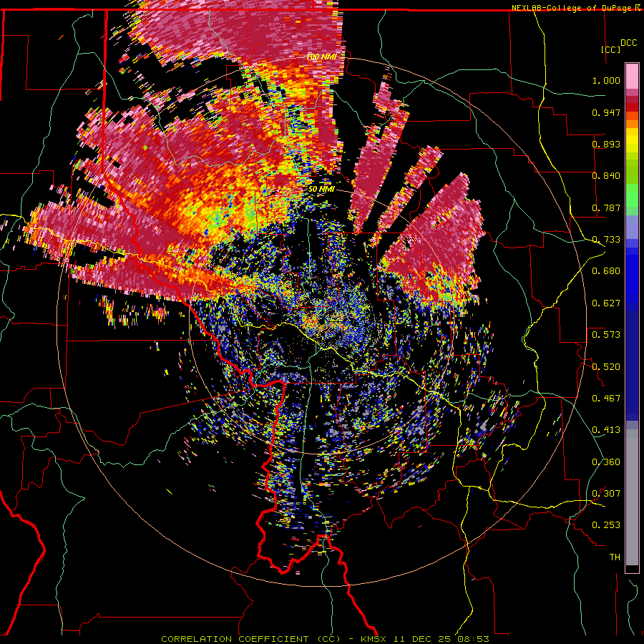Select the 0.893 scale label

[x=606, y=144]
